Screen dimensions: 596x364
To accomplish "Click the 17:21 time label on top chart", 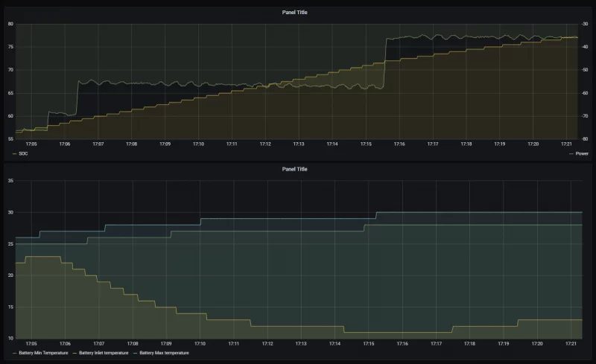I will pos(566,144).
